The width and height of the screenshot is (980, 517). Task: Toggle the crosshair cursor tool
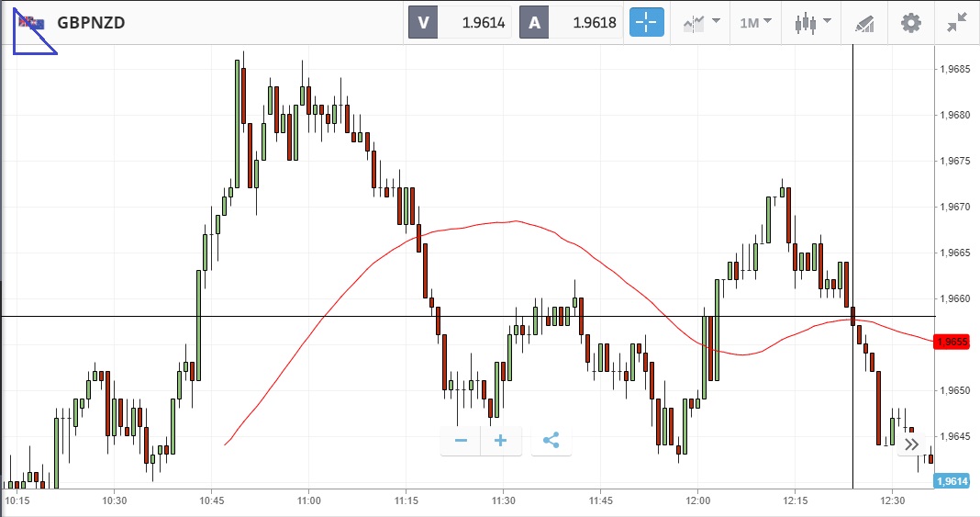pos(646,23)
